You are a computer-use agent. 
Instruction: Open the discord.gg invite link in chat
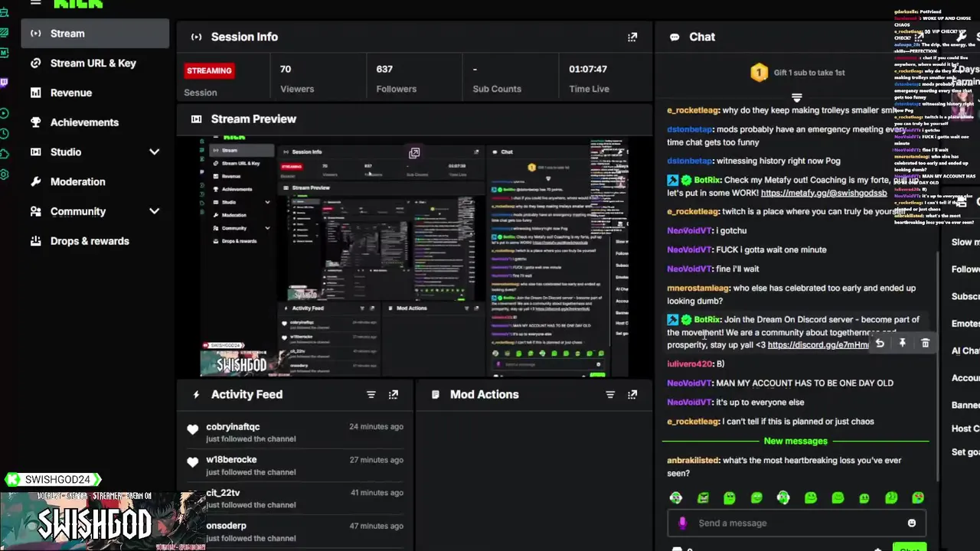[x=818, y=345]
